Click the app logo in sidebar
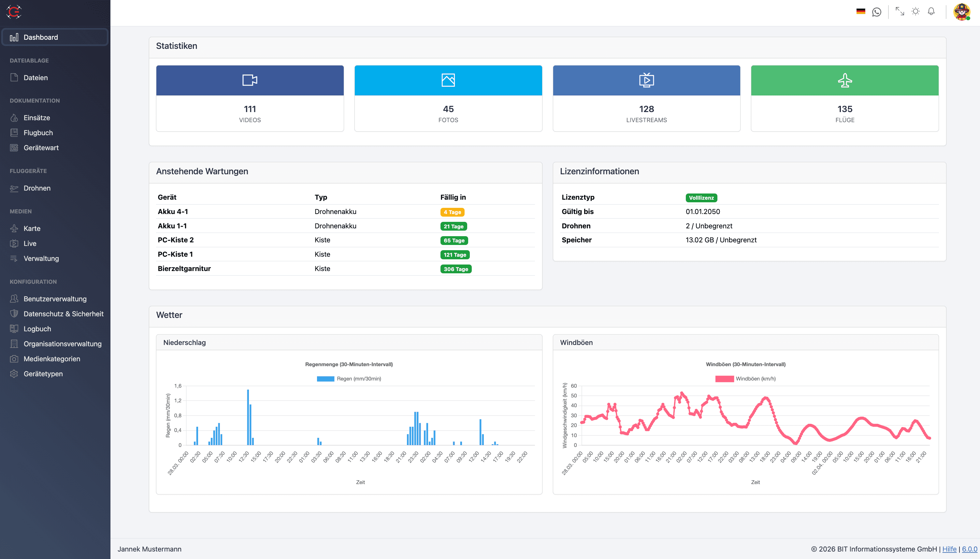This screenshot has width=980, height=559. point(14,11)
